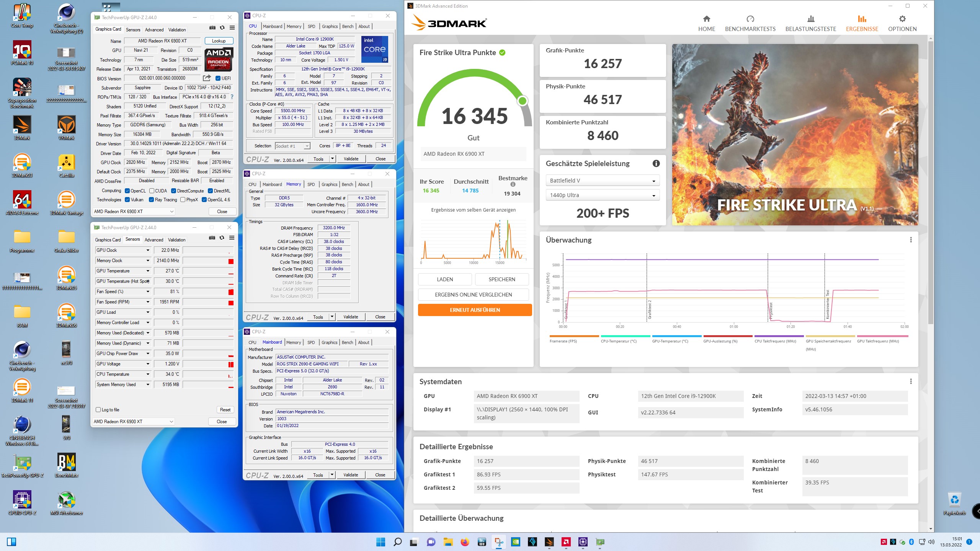Click Fire Strike Ultra preview image
Viewport: 980px width, 551px height.
coord(795,135)
